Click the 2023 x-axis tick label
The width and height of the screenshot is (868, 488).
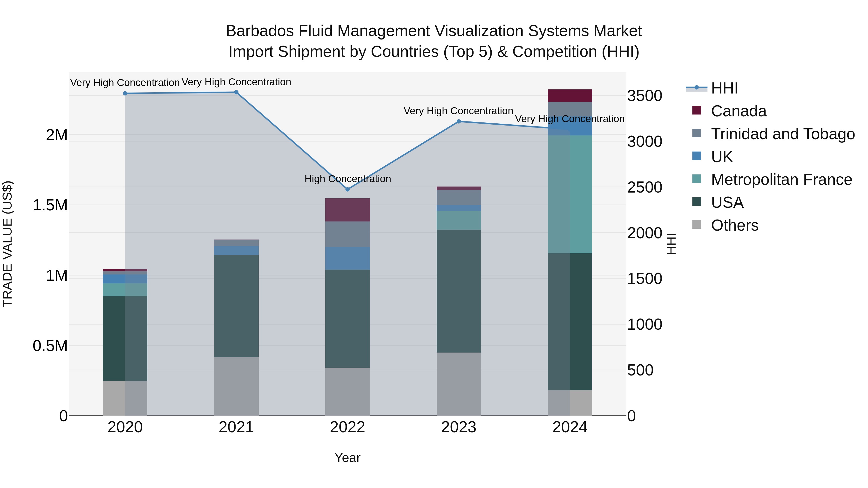(459, 427)
